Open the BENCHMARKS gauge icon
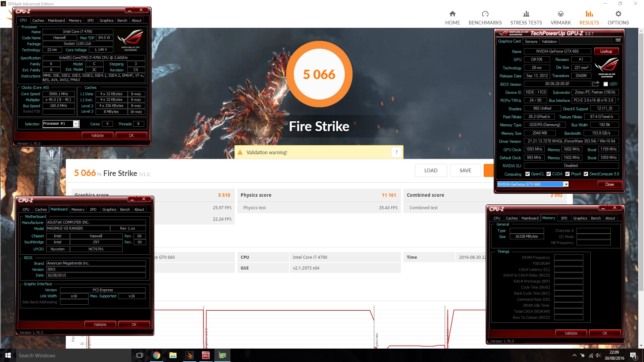 coord(485,14)
